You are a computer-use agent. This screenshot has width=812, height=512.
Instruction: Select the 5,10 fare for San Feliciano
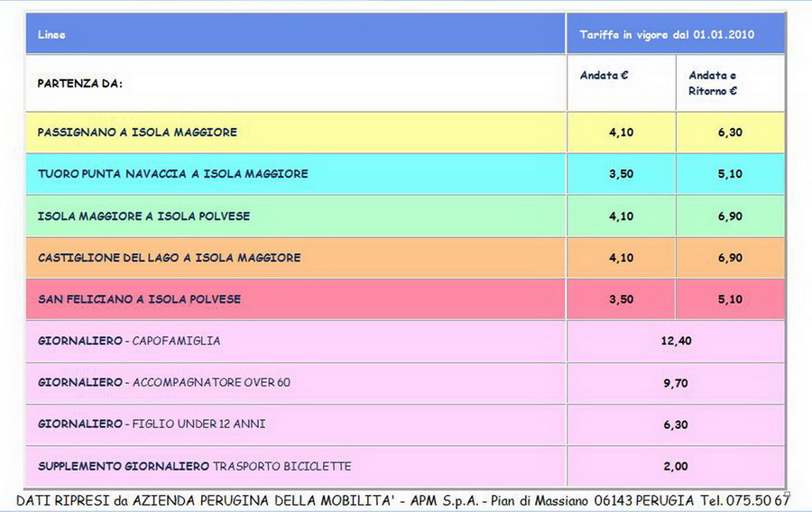tap(730, 299)
